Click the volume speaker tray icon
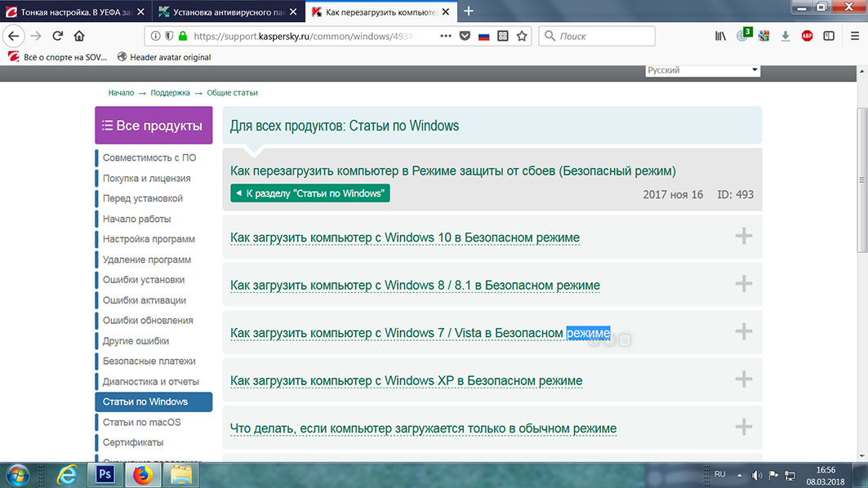The image size is (868, 488). pos(757,475)
